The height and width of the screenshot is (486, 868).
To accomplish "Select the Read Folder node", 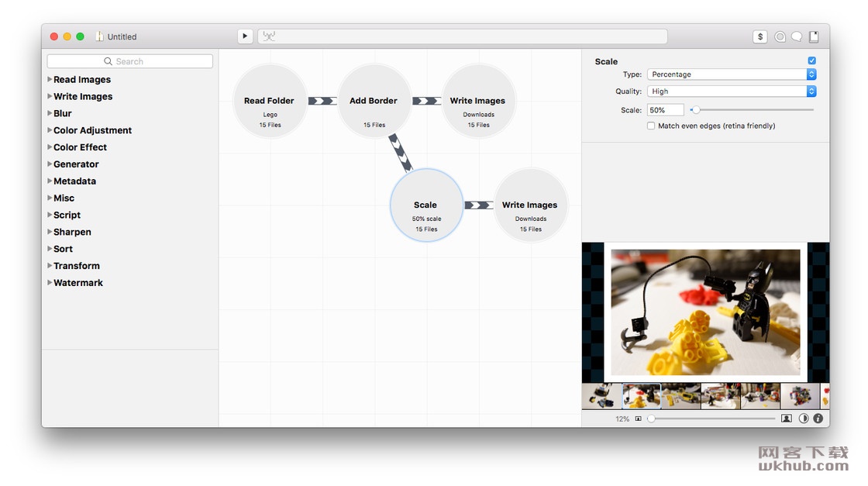I will coord(270,101).
